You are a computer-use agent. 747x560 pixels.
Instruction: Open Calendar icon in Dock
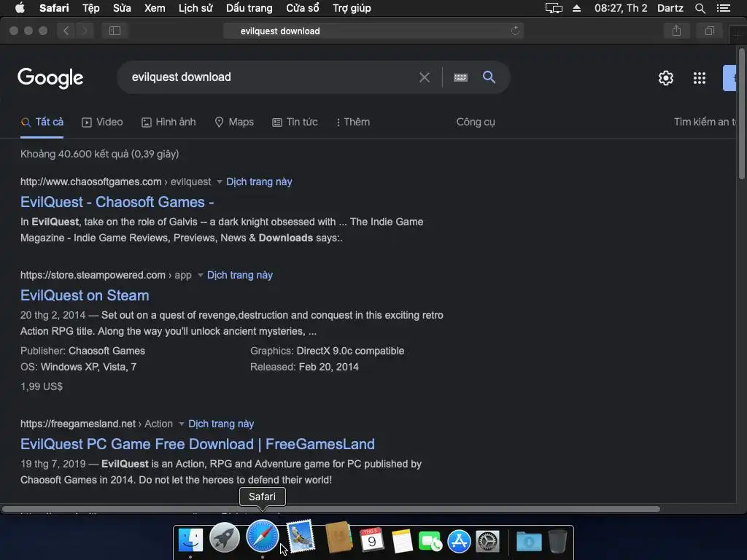tap(371, 540)
